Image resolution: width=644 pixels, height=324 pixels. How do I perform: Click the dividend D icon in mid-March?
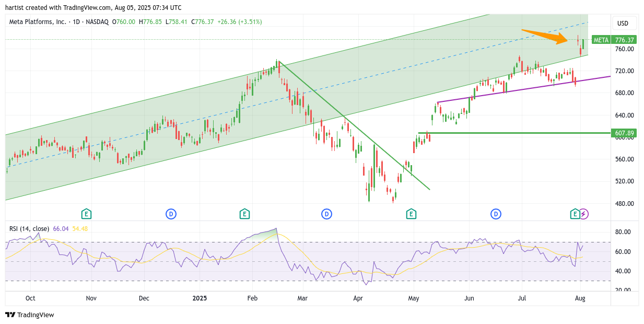click(326, 214)
